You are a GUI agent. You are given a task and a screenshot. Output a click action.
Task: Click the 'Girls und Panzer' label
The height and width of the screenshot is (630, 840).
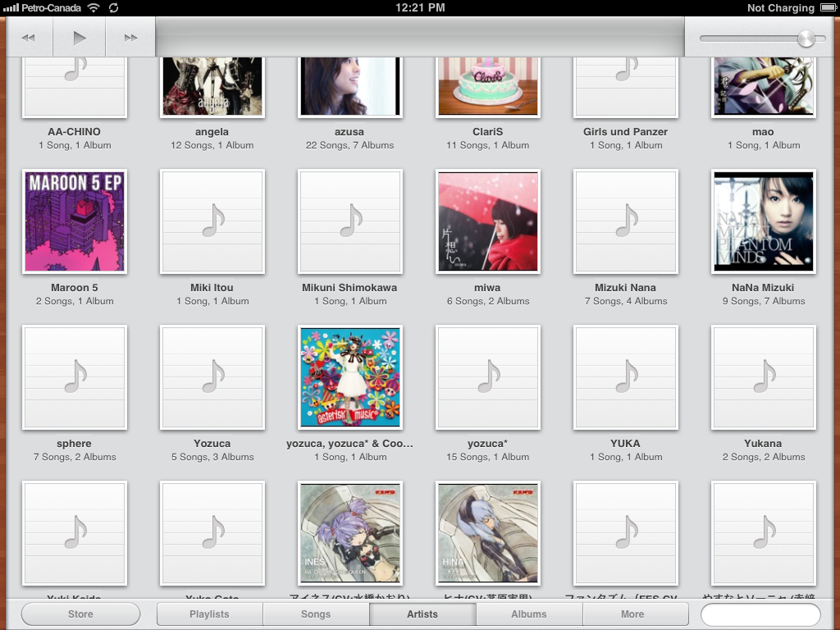click(625, 132)
